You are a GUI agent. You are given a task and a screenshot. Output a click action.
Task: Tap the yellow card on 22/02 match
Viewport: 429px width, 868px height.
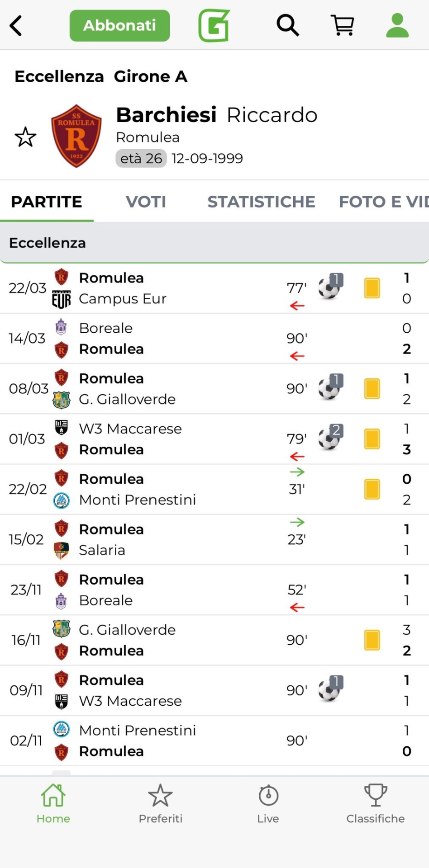pyautogui.click(x=372, y=489)
